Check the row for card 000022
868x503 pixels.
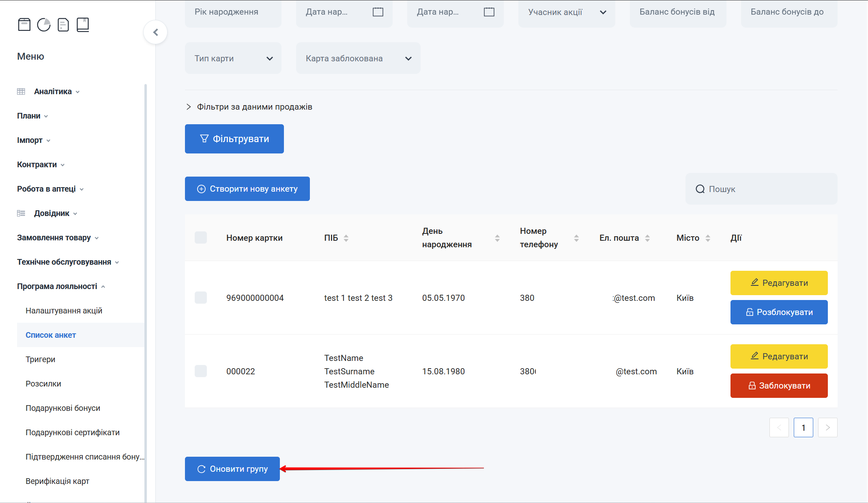(x=201, y=371)
